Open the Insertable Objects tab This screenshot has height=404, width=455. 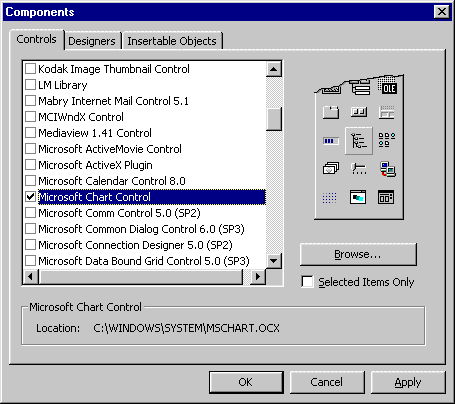click(x=172, y=41)
